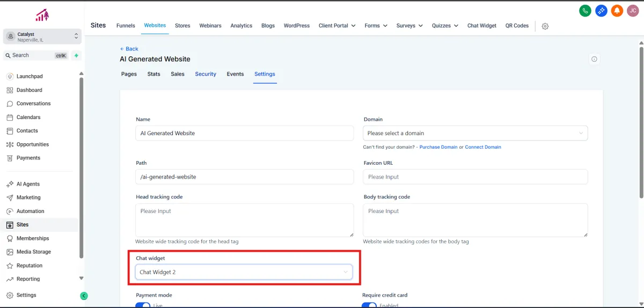644x308 pixels.
Task: Click the info icon beside website title
Action: pyautogui.click(x=594, y=59)
